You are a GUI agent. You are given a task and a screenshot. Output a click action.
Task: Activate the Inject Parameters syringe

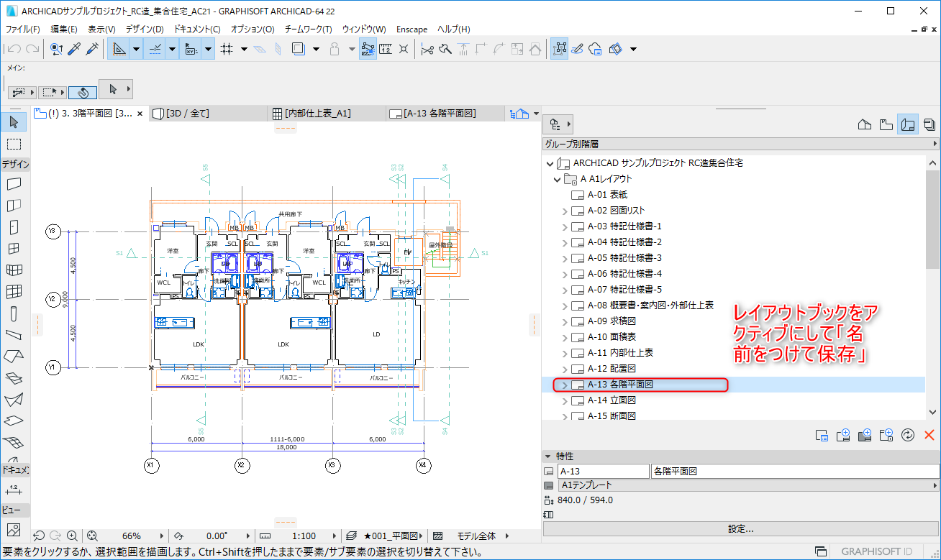coord(92,49)
